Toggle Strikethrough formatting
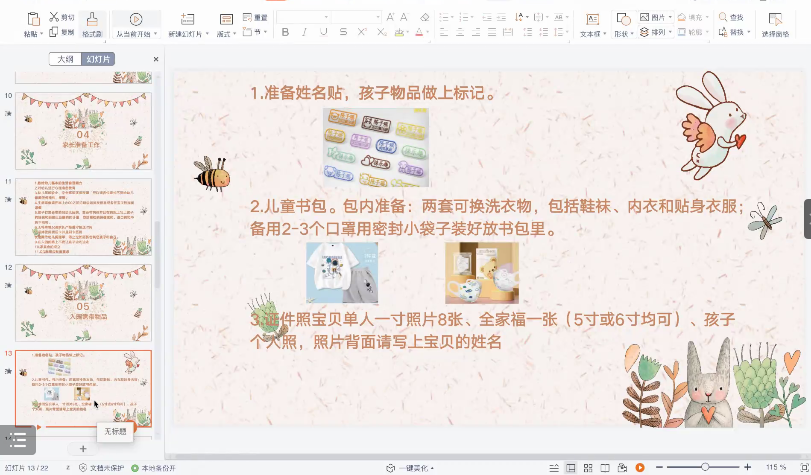The image size is (811, 475). [343, 32]
